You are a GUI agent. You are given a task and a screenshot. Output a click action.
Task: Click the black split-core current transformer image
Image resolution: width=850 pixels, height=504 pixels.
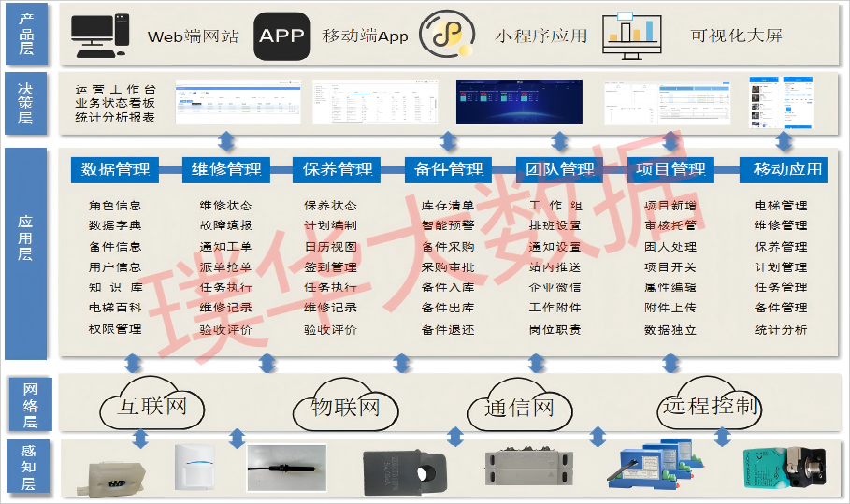[404, 472]
